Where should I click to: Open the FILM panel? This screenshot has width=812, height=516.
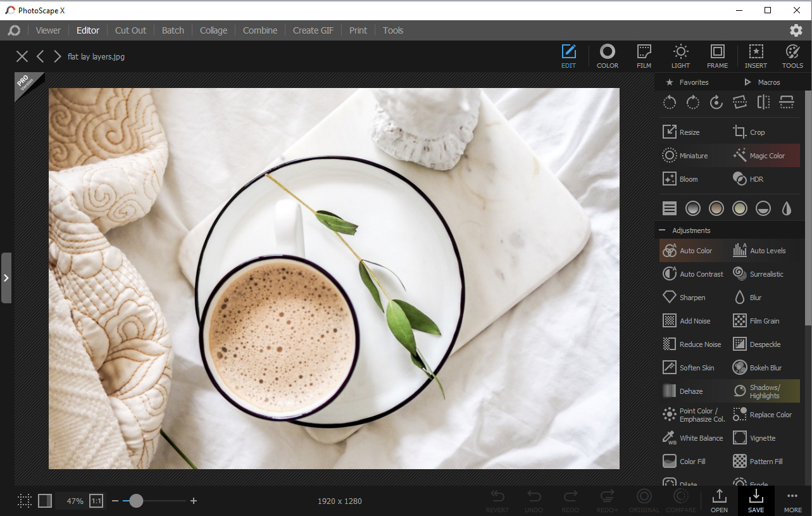644,56
